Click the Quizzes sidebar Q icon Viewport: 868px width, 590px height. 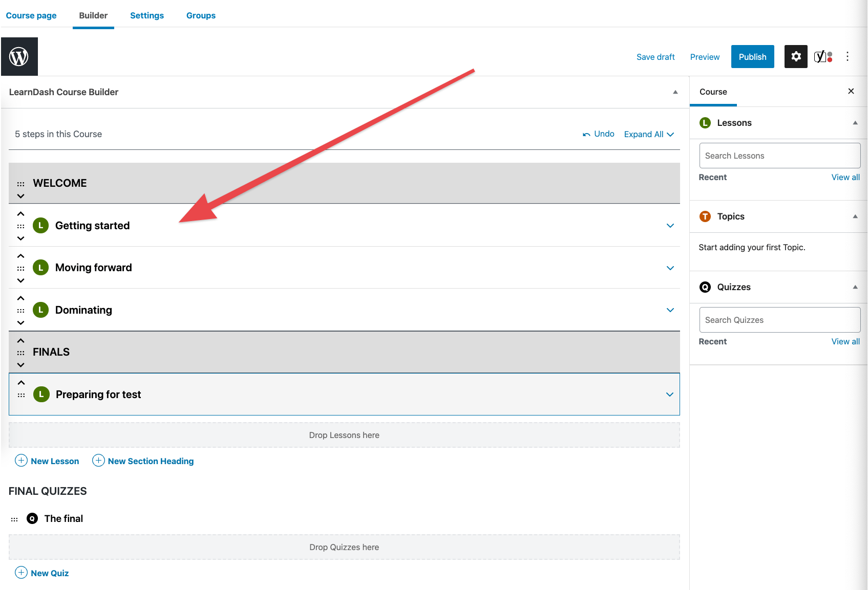point(705,287)
